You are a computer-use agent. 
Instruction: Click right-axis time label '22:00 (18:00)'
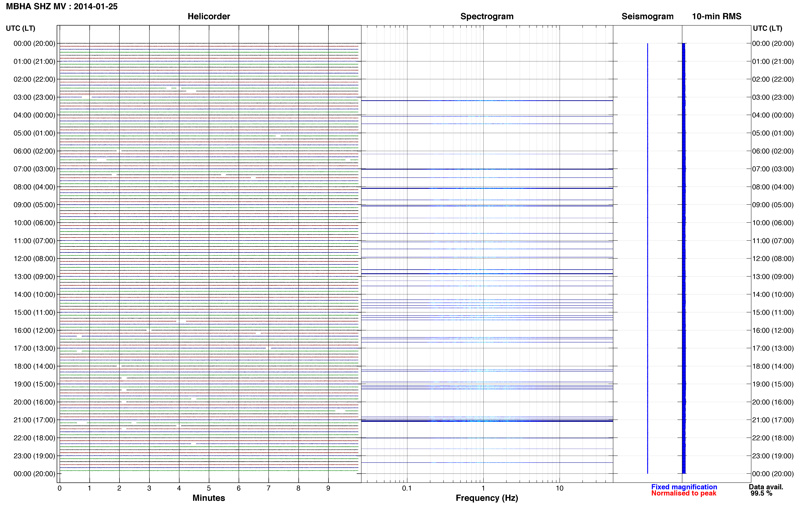coord(773,438)
